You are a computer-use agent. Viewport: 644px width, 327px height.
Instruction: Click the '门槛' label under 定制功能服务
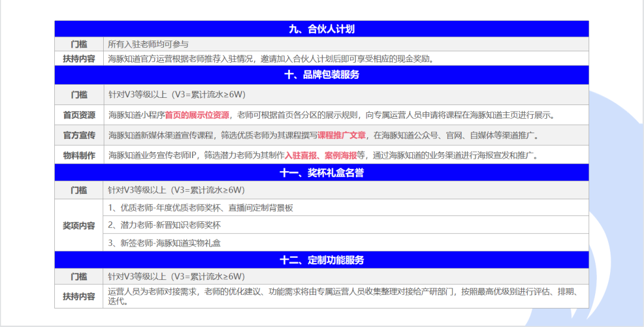tap(79, 276)
